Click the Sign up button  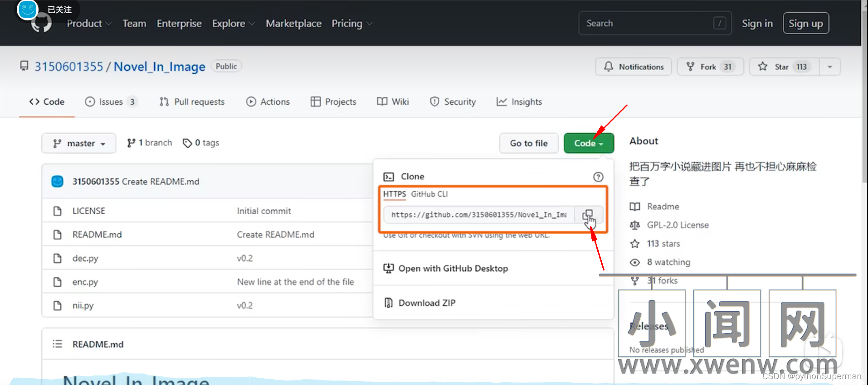[805, 24]
